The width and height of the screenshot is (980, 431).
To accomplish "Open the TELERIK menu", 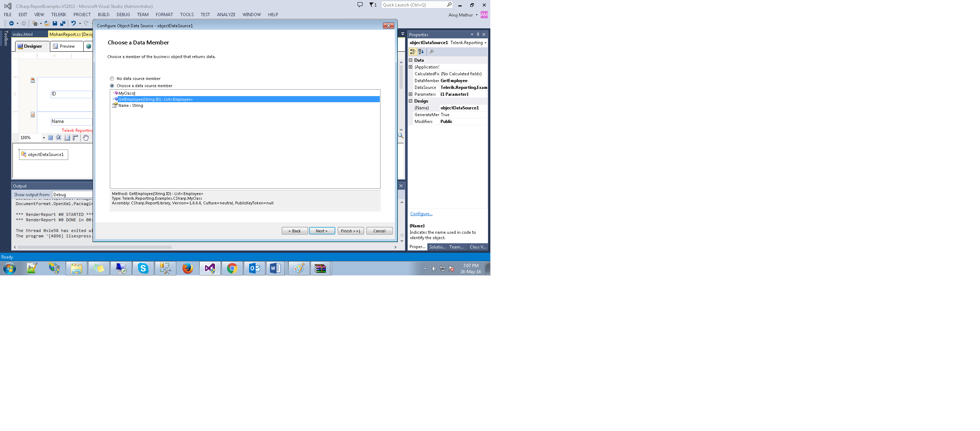I will 59,15.
